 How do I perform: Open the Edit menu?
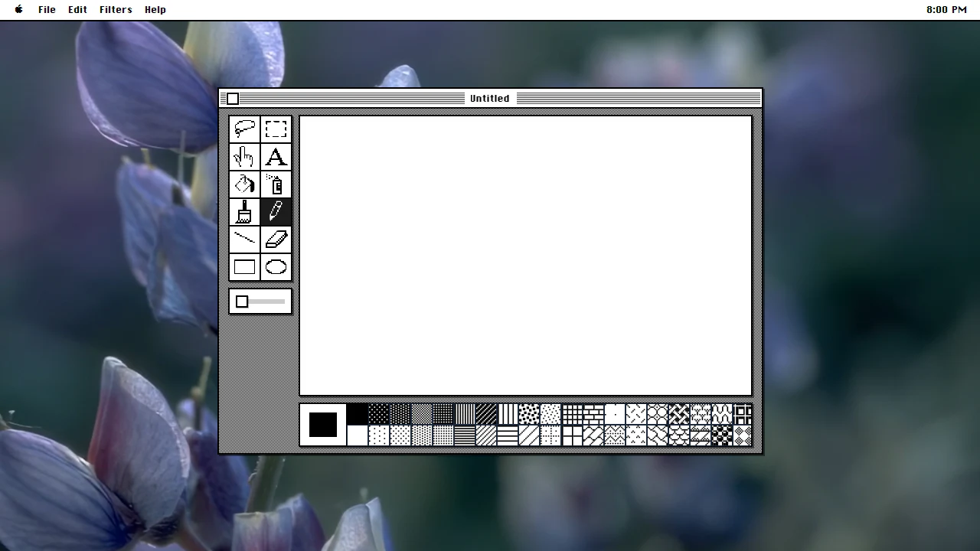pyautogui.click(x=77, y=10)
